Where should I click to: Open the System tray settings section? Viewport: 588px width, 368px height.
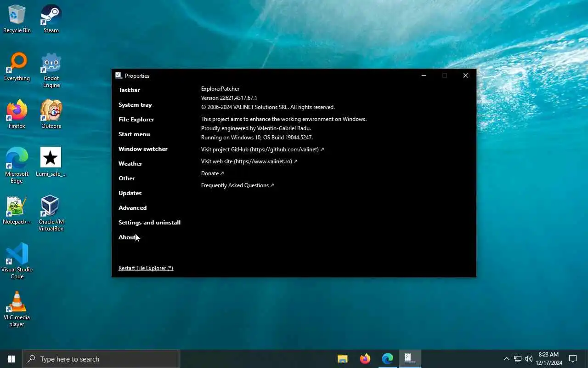tap(135, 105)
